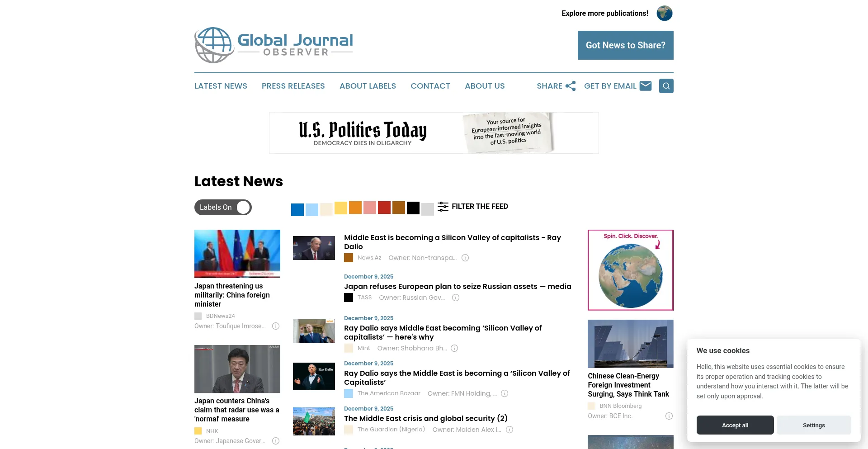The image size is (868, 449).
Task: Click Get by Email link
Action: (x=610, y=86)
